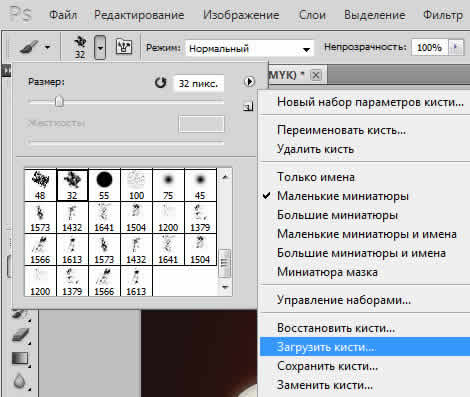Open the brush picker flyout menu arrow
The width and height of the screenshot is (470, 397).
[249, 82]
